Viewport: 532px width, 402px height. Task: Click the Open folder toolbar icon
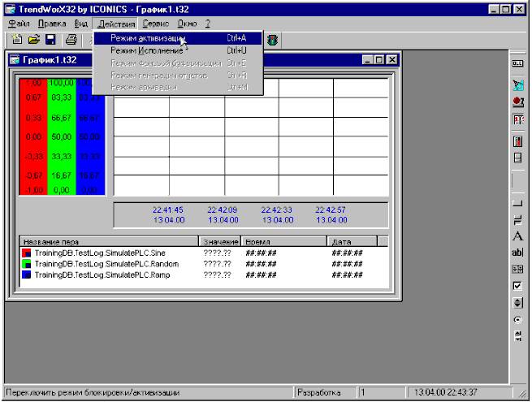point(33,40)
